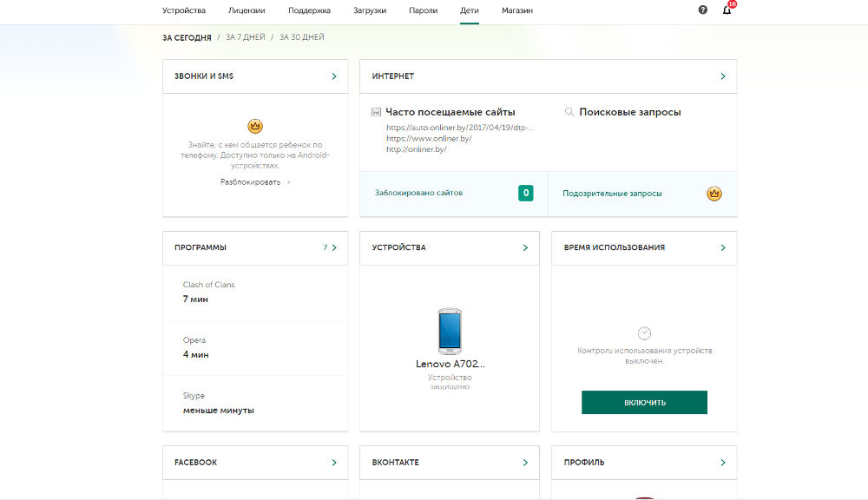Click the help question mark icon
The height and width of the screenshot is (500, 868).
[x=702, y=10]
